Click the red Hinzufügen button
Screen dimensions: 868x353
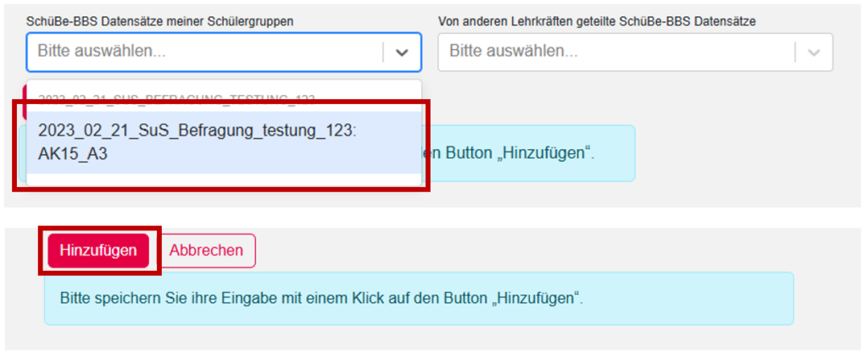[98, 251]
